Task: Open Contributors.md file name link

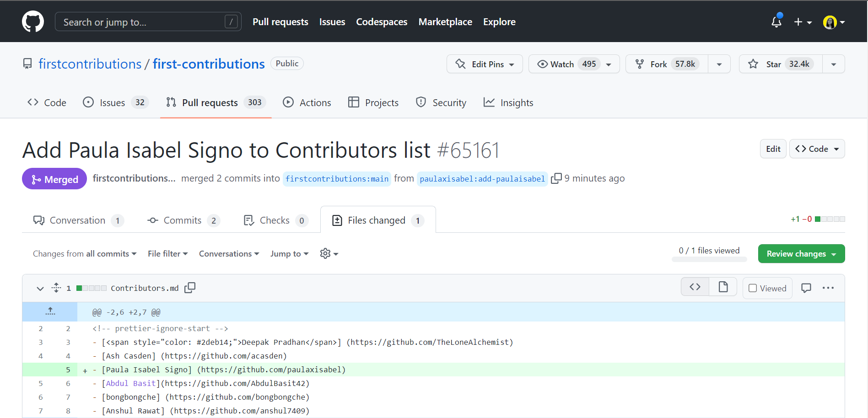Action: pos(145,288)
